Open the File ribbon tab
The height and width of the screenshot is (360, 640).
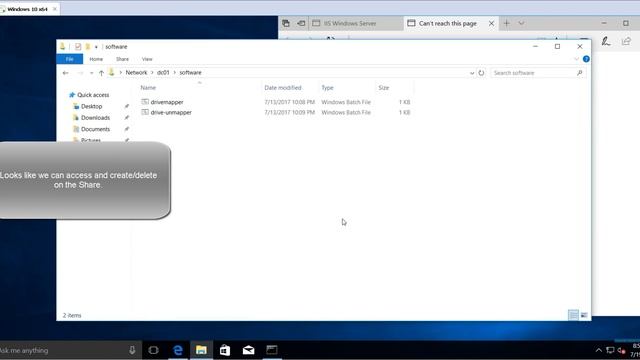(x=69, y=59)
